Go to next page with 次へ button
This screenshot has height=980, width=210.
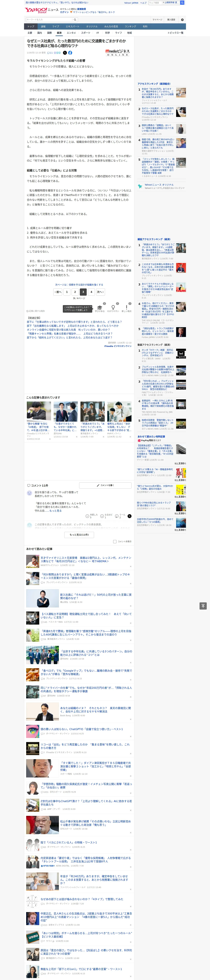tap(100, 292)
